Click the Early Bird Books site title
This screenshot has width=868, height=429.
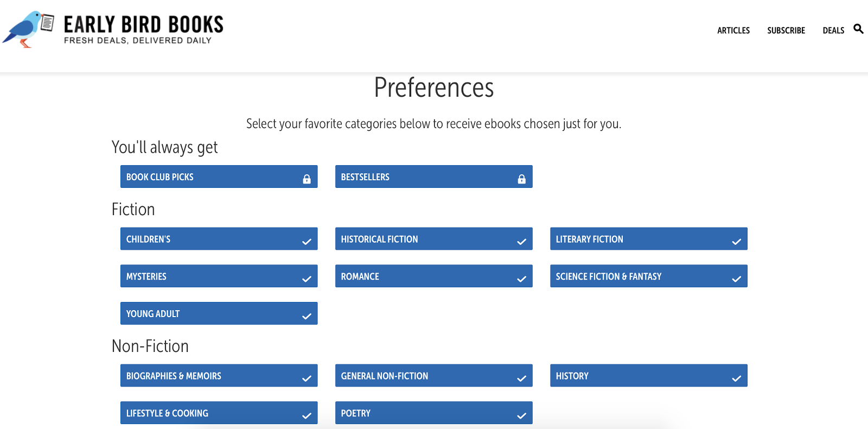tap(143, 25)
